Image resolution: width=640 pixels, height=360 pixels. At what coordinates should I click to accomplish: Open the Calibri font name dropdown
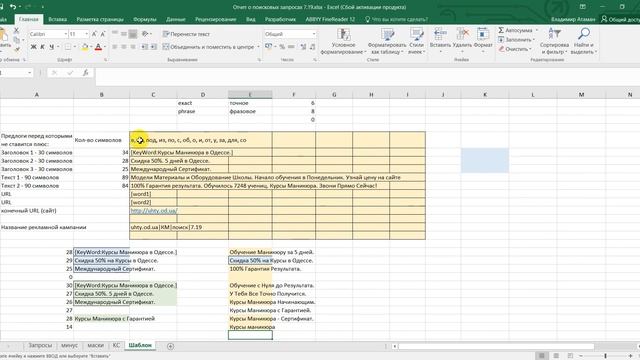[65, 34]
